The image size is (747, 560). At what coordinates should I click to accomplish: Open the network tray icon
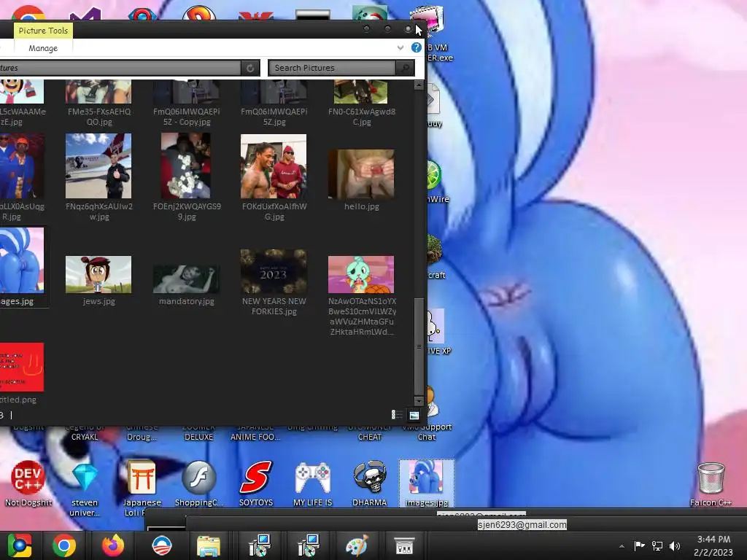[657, 545]
